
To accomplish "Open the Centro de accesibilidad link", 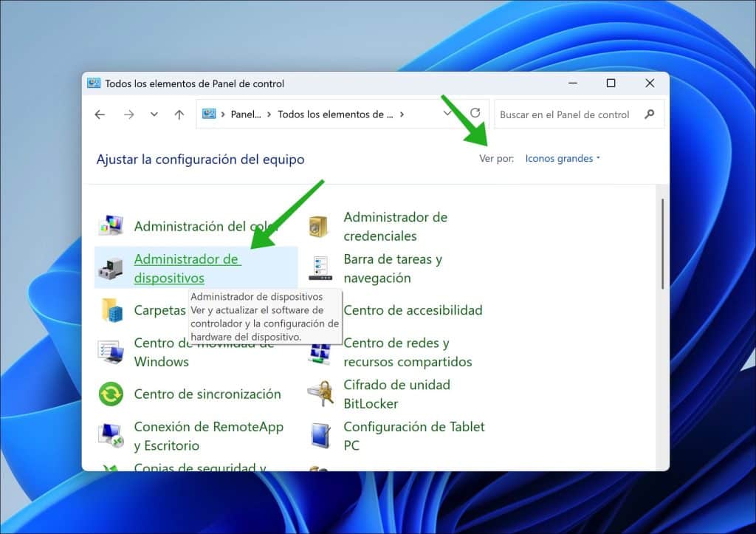I will [x=413, y=310].
